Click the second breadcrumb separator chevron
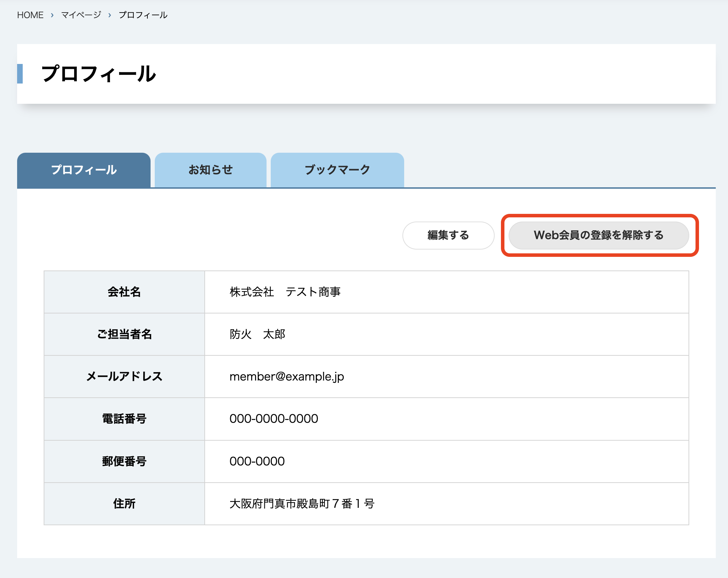Screen dimensions: 728x578 110,15
